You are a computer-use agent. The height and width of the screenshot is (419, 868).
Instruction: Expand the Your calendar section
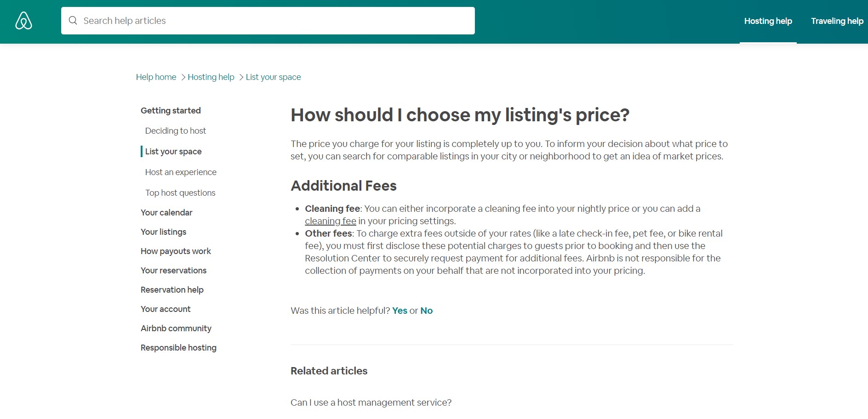pos(166,213)
